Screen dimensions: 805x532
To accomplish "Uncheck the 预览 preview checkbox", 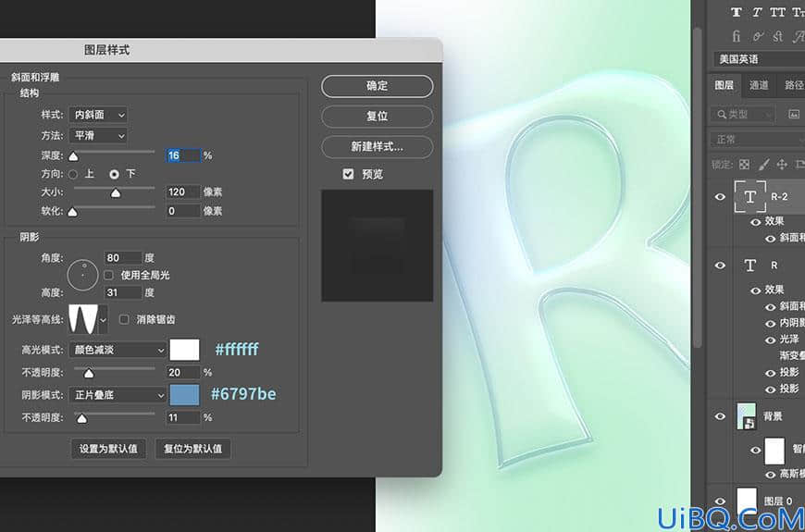I will pyautogui.click(x=348, y=174).
